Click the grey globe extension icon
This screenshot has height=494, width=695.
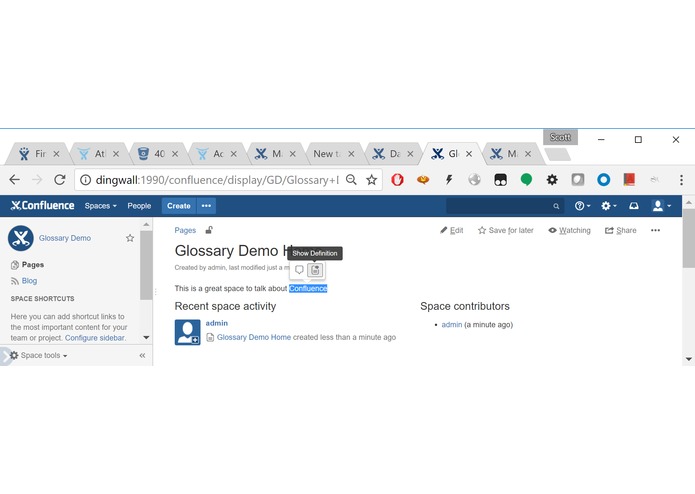(474, 179)
